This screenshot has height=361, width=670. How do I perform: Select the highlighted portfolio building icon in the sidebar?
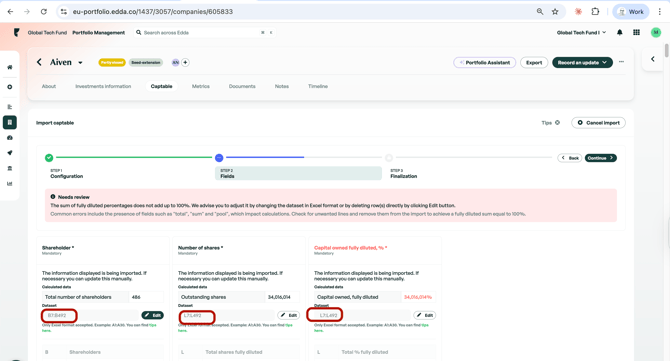pos(9,122)
